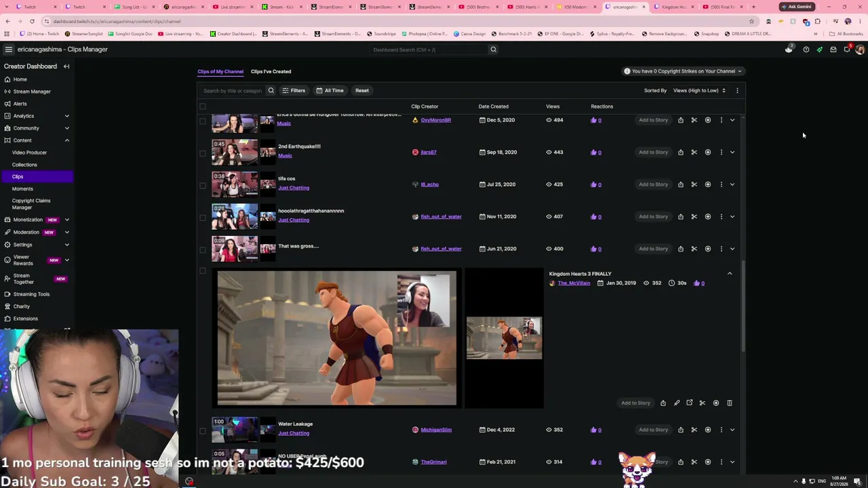Image resolution: width=868 pixels, height=488 pixels.
Task: Open more options for Water Leakage clip
Action: [722, 430]
